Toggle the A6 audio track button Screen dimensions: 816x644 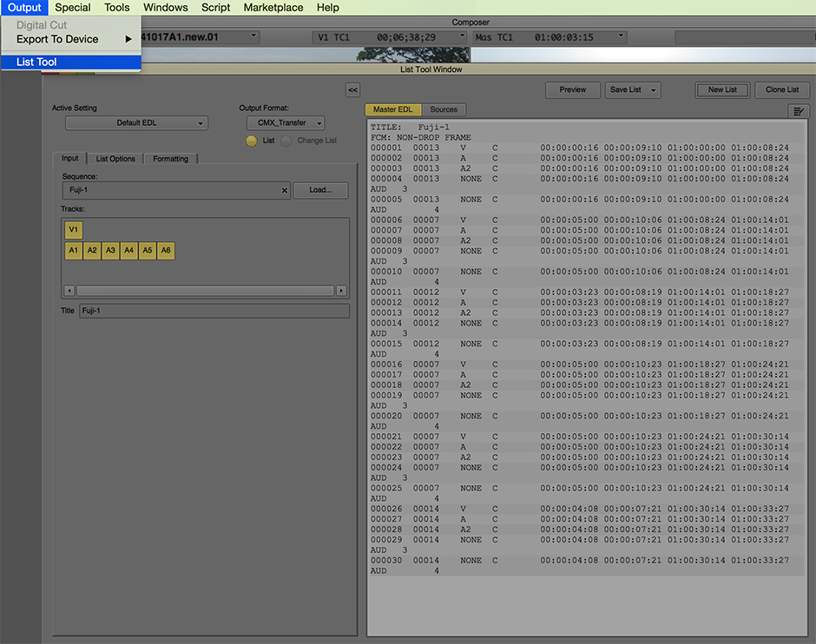click(x=166, y=250)
